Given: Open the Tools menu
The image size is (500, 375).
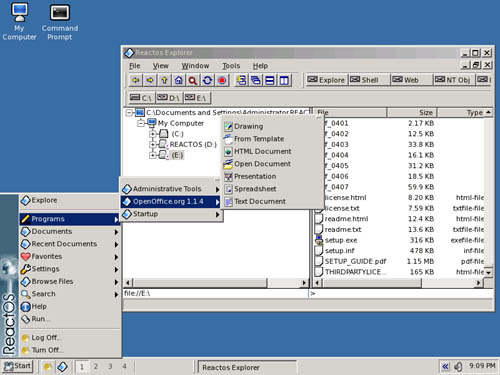Looking at the screenshot, I should tap(231, 66).
